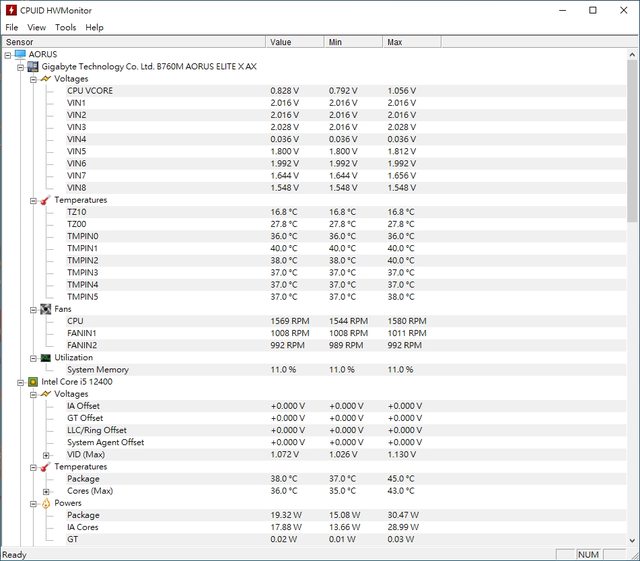Open the File menu
Image resolution: width=640 pixels, height=561 pixels.
[x=12, y=27]
